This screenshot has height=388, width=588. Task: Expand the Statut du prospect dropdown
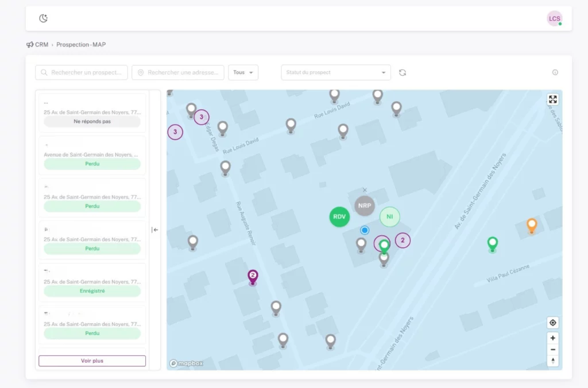pyautogui.click(x=335, y=72)
